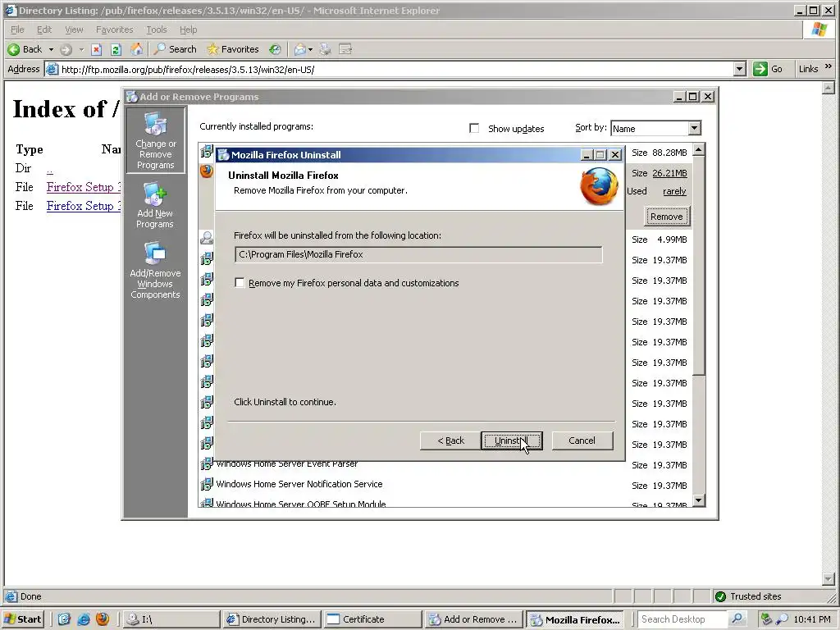The image size is (840, 630).
Task: Click the 26.21MB size link
Action: pos(669,173)
